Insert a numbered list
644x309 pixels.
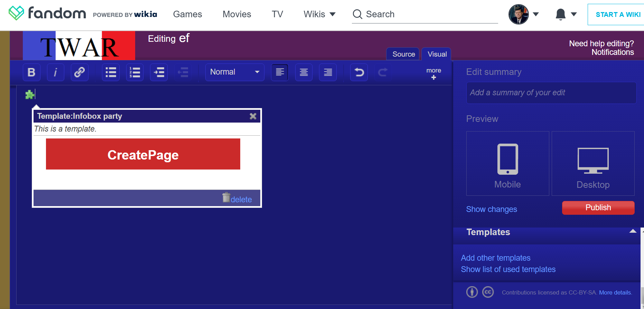pyautogui.click(x=135, y=72)
